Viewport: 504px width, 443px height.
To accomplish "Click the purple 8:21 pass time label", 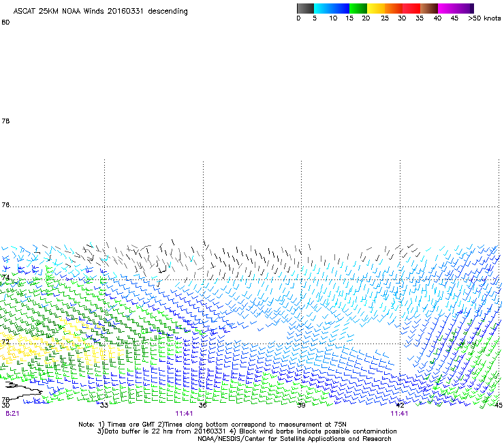I will click(x=12, y=414).
